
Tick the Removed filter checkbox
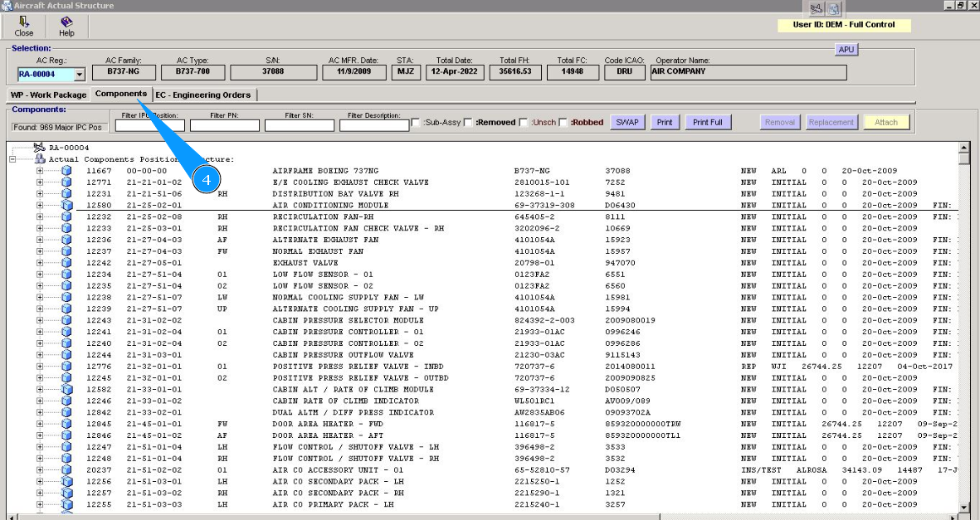click(x=468, y=123)
